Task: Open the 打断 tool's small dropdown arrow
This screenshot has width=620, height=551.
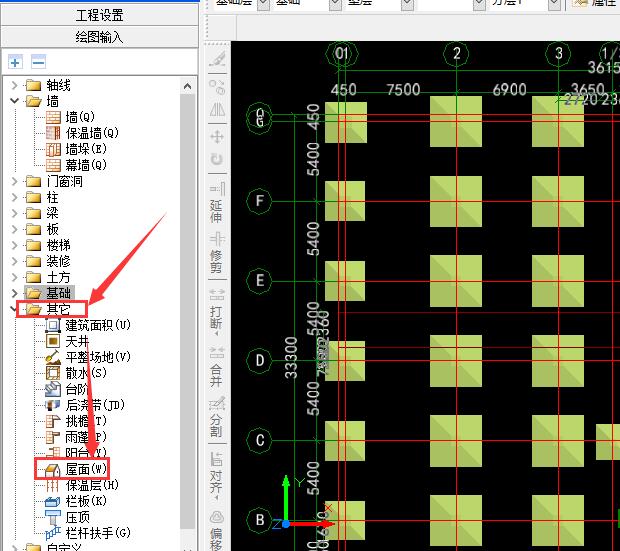Action: click(217, 334)
